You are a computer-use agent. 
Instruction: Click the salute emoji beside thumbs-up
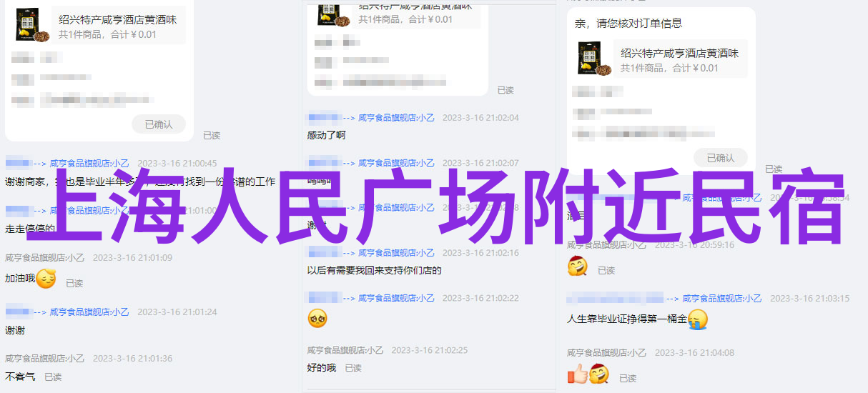[x=598, y=374]
